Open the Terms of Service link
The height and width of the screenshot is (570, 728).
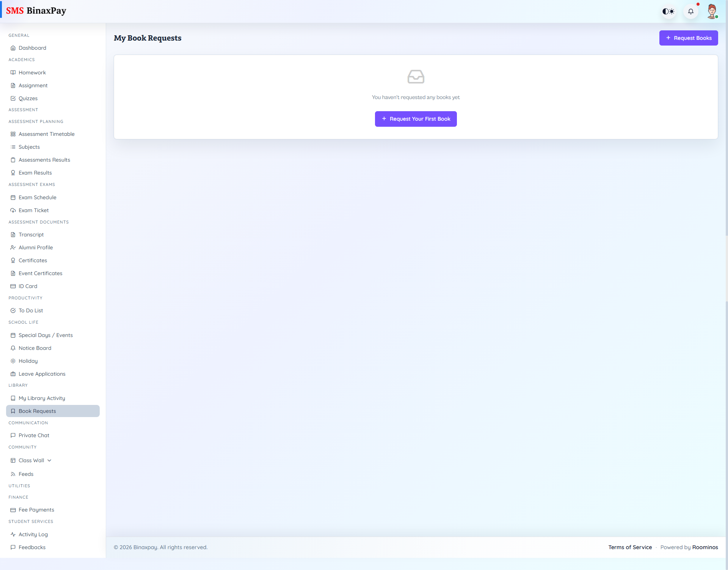point(630,547)
